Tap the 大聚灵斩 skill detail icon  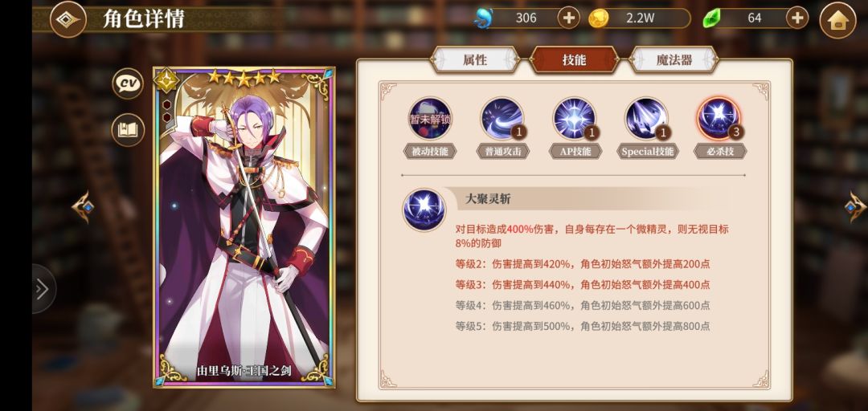[x=424, y=210]
